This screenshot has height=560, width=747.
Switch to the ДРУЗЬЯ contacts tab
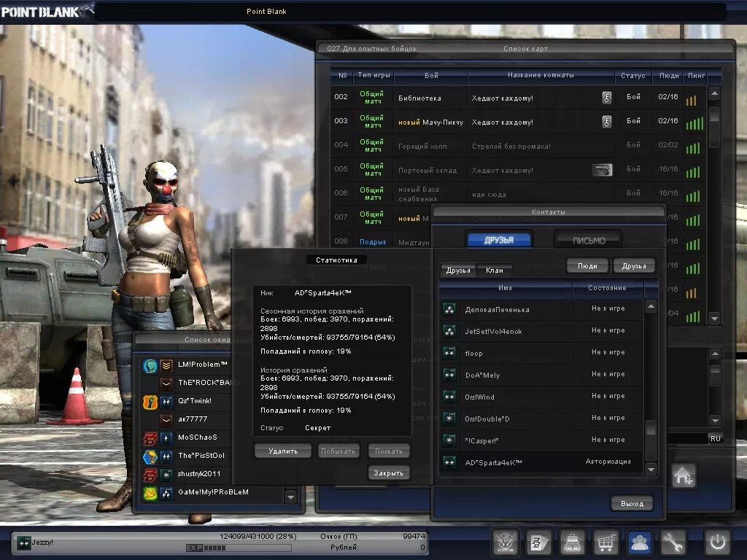click(x=499, y=240)
